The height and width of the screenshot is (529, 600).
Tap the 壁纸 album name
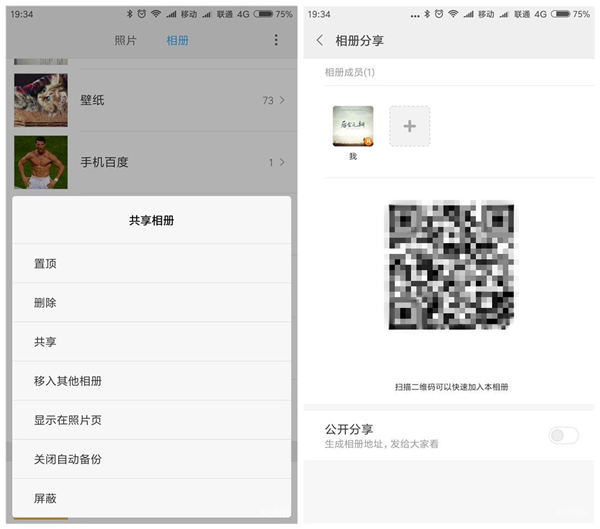(92, 100)
